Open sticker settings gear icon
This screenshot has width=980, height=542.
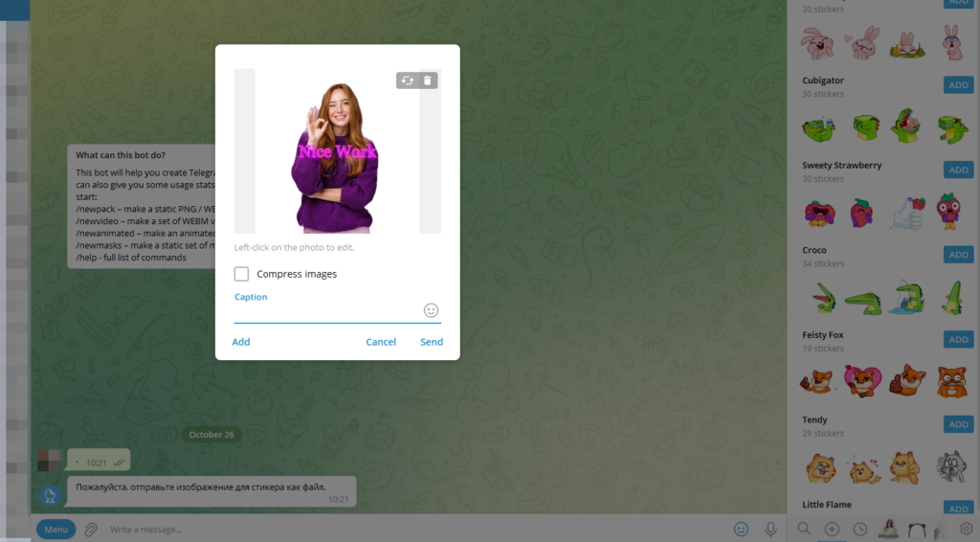tap(967, 529)
